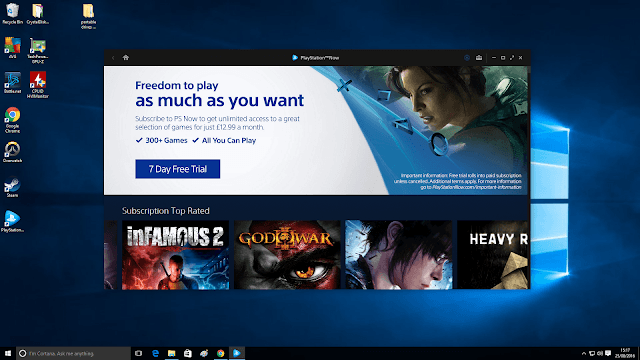Select the Overwatch desktop shortcut
This screenshot has width=640, height=360.
[12, 152]
